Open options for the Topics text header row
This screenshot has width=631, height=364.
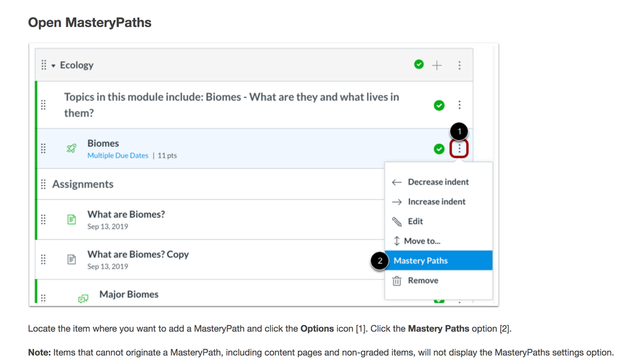[x=459, y=105]
